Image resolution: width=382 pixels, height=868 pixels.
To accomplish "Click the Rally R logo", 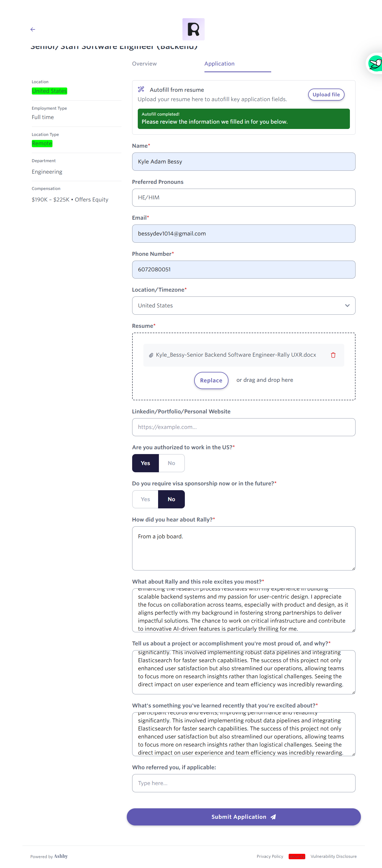I will pyautogui.click(x=193, y=29).
